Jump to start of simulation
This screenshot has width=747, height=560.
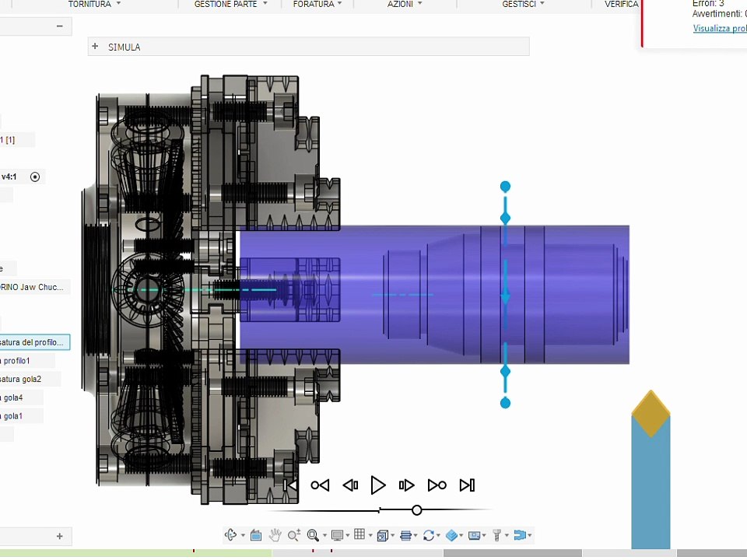(x=290, y=485)
